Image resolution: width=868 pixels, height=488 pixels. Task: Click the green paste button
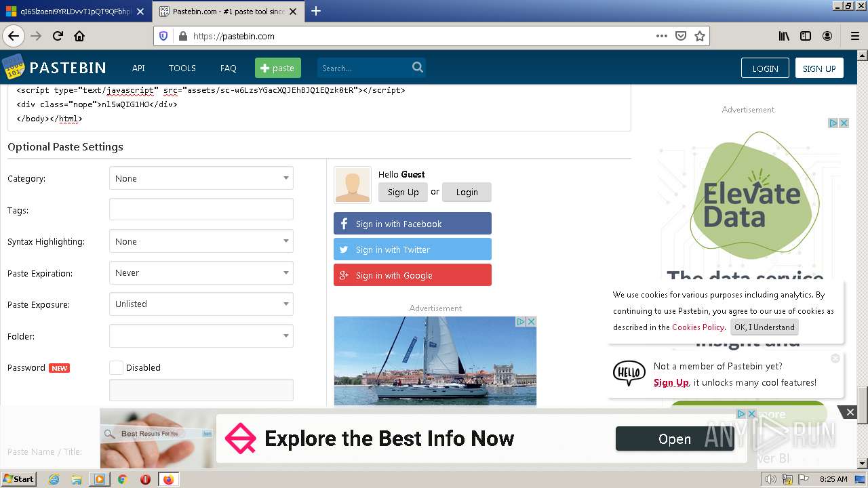277,68
